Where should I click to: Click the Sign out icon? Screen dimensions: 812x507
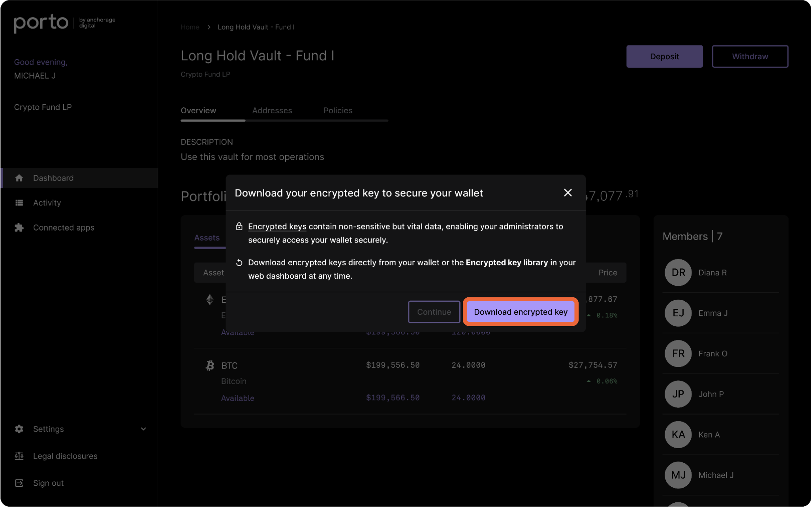coord(19,483)
